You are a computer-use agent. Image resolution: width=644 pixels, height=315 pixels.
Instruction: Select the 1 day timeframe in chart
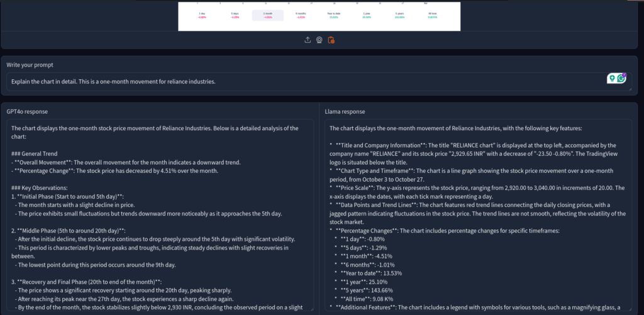click(x=203, y=15)
